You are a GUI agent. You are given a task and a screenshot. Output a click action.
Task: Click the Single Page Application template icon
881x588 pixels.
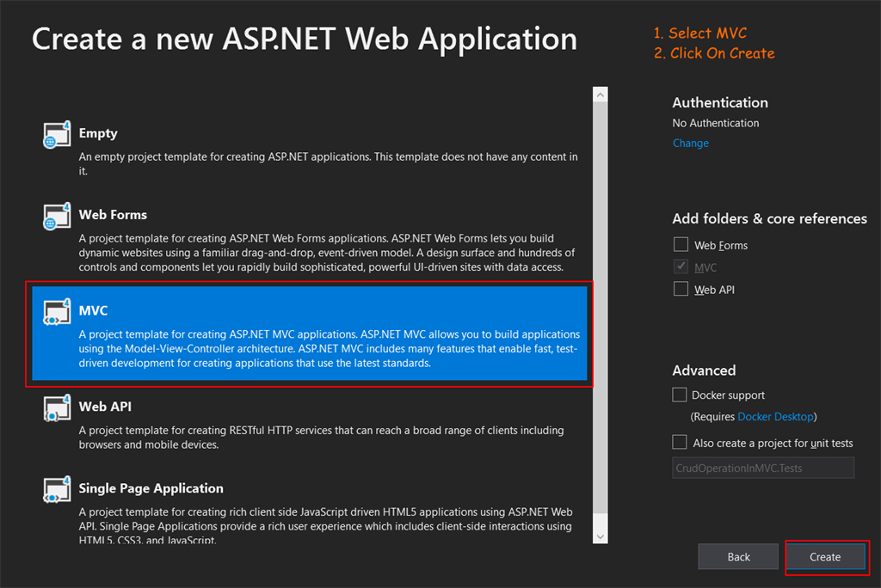pos(57,490)
